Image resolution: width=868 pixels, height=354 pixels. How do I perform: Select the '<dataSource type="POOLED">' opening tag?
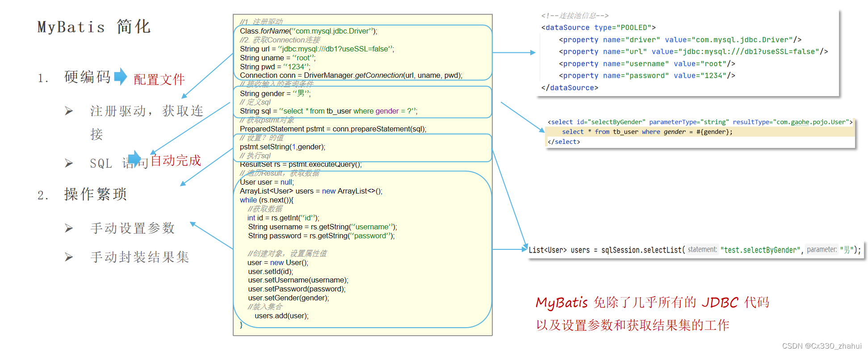[599, 28]
